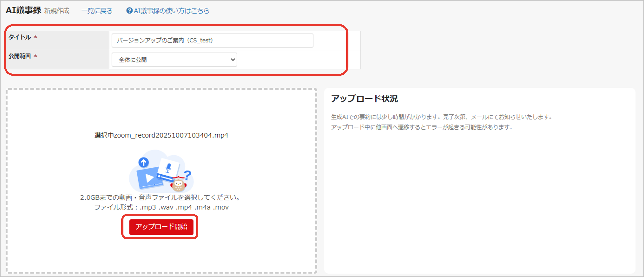Image resolution: width=644 pixels, height=277 pixels.
Task: Click the blue question mark beside owl
Action: (x=187, y=175)
